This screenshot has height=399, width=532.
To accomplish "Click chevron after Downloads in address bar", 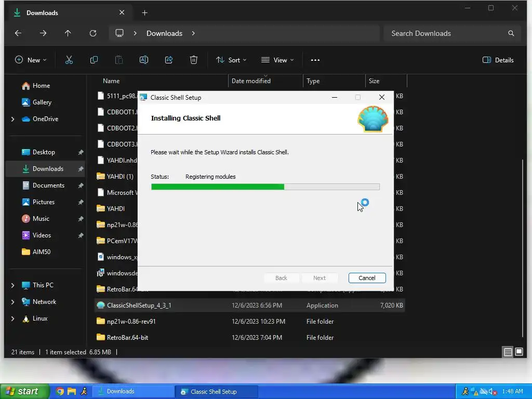I will click(x=193, y=33).
